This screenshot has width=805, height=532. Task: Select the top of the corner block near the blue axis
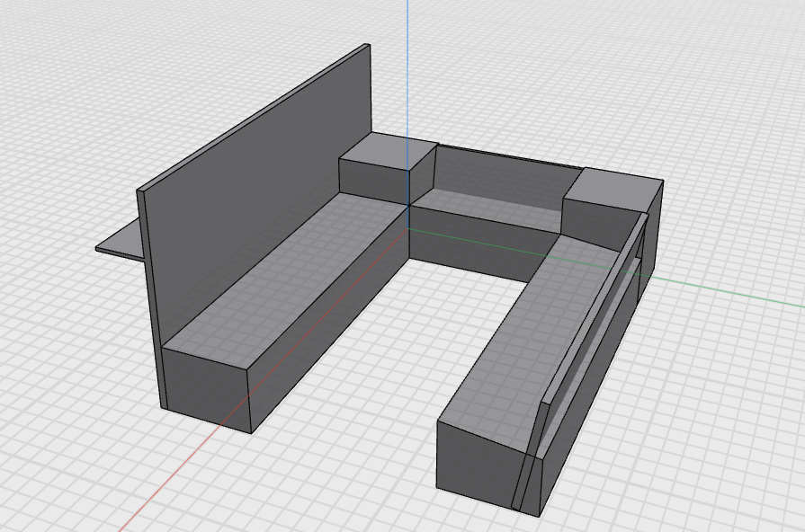click(x=388, y=151)
